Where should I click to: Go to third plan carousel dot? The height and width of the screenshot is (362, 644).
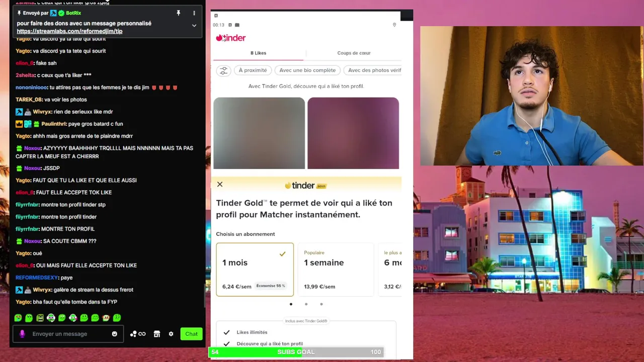point(321,304)
